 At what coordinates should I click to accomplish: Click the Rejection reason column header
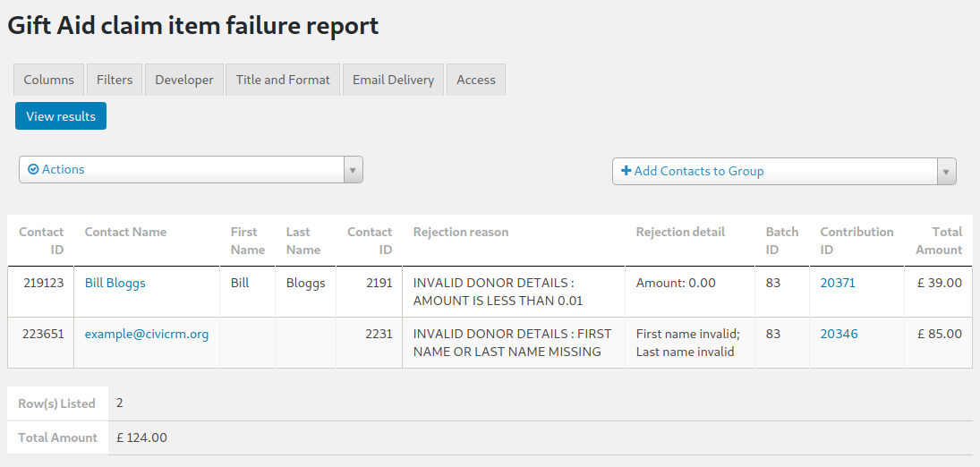coord(461,232)
